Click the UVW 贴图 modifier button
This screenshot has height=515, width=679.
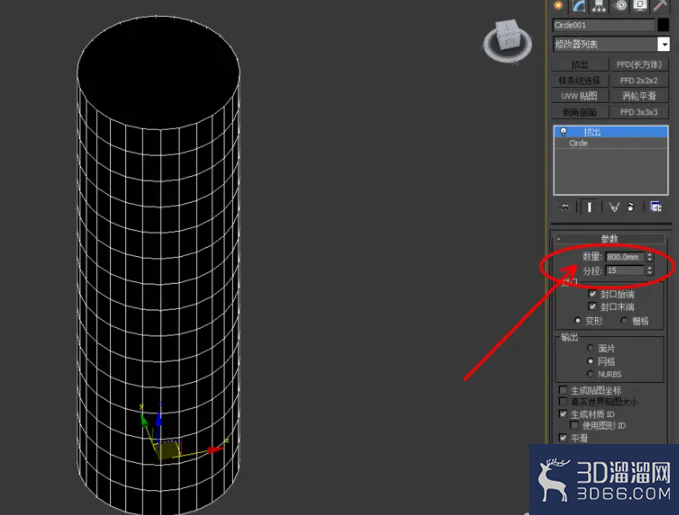point(580,96)
